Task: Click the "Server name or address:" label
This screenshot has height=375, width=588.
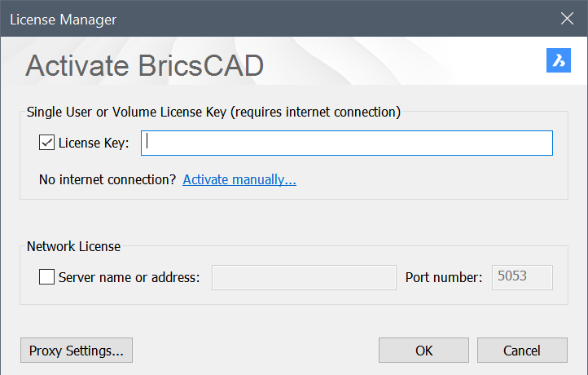Action: 129,277
